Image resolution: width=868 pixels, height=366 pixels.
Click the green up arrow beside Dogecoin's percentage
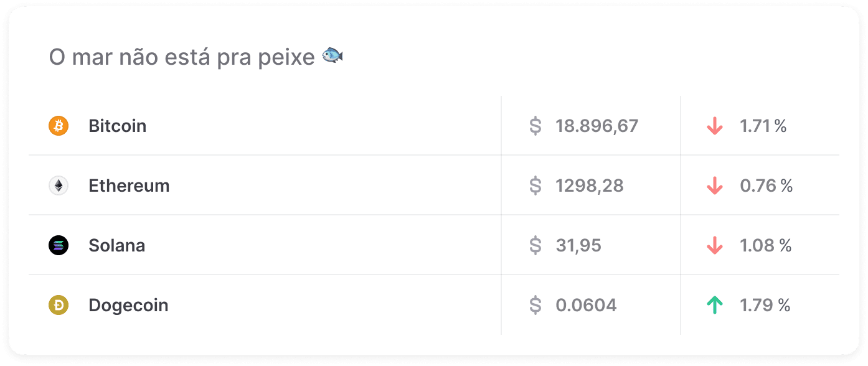[715, 305]
